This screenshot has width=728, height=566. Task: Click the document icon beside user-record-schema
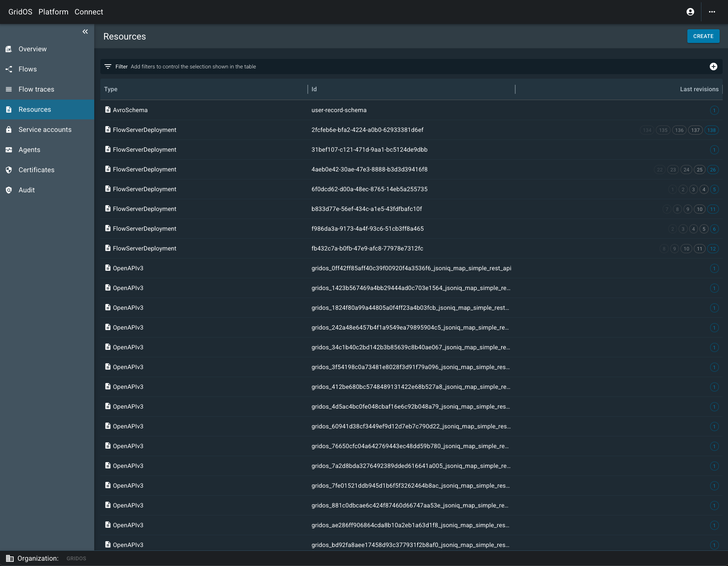[107, 110]
